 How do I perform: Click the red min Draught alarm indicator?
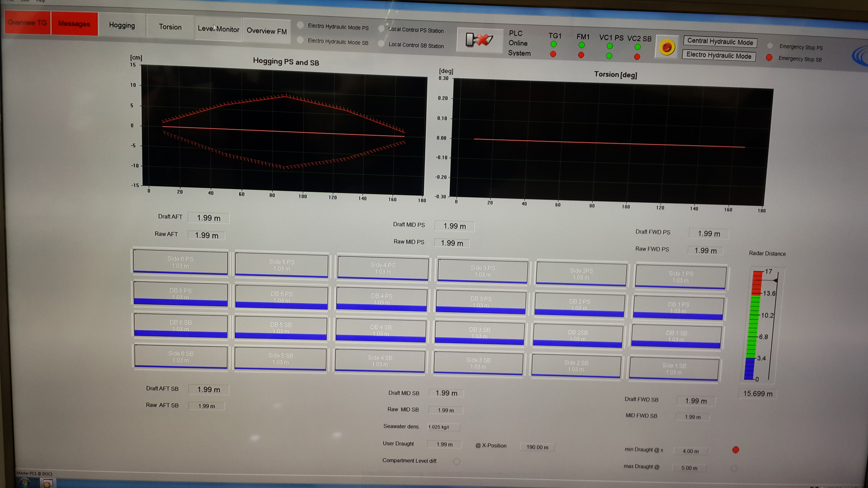(736, 450)
